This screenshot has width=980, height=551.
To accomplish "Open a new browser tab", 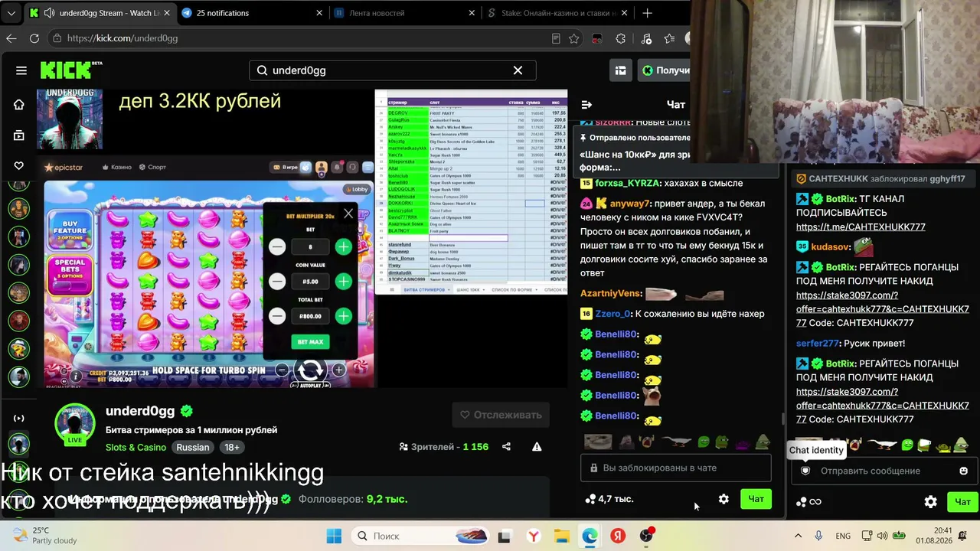I will (x=648, y=13).
